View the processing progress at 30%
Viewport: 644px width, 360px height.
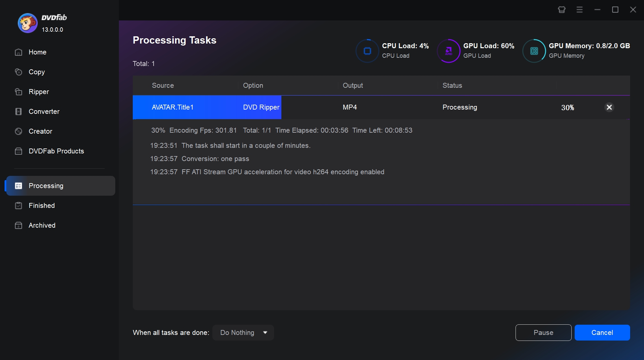(x=567, y=107)
